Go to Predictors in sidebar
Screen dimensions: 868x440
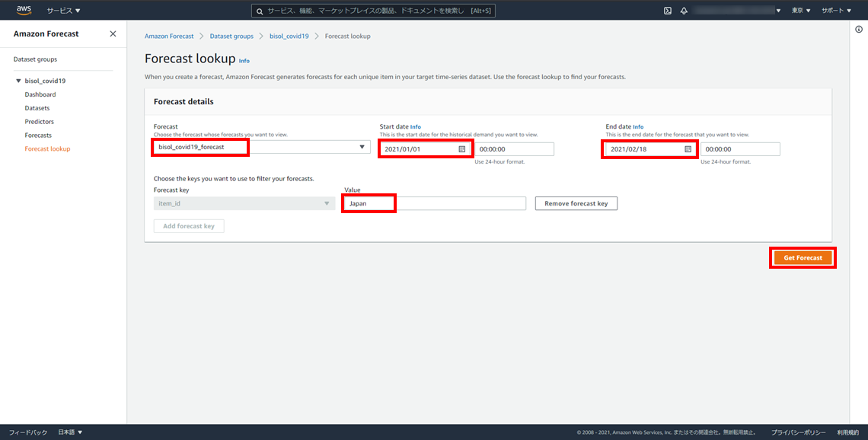[x=39, y=122]
